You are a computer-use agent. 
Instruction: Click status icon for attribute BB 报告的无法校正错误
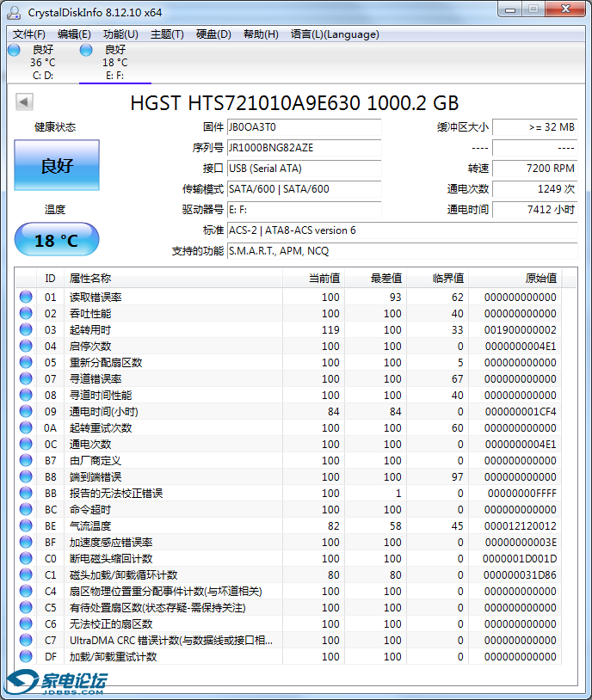tap(26, 493)
